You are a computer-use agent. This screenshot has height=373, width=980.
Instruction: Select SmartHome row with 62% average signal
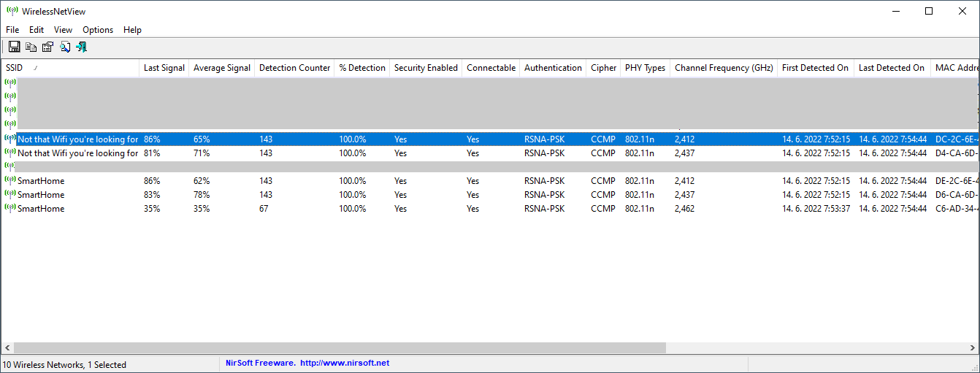[x=490, y=180]
